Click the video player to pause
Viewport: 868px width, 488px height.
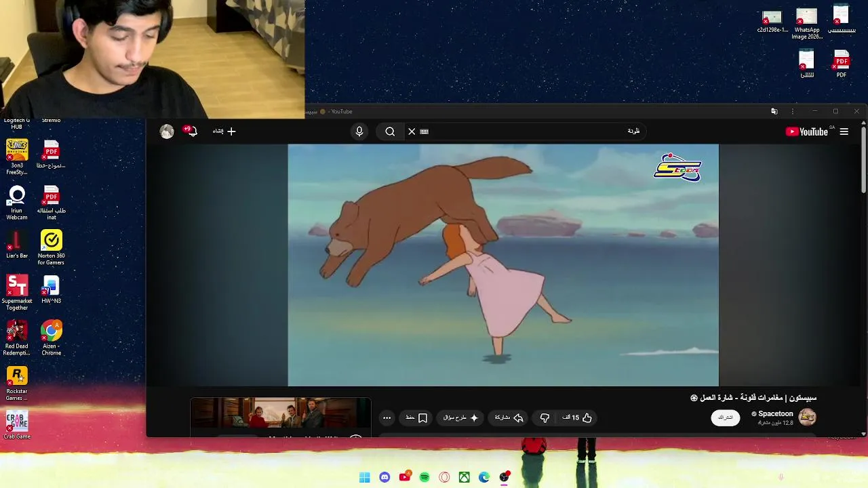pyautogui.click(x=503, y=265)
